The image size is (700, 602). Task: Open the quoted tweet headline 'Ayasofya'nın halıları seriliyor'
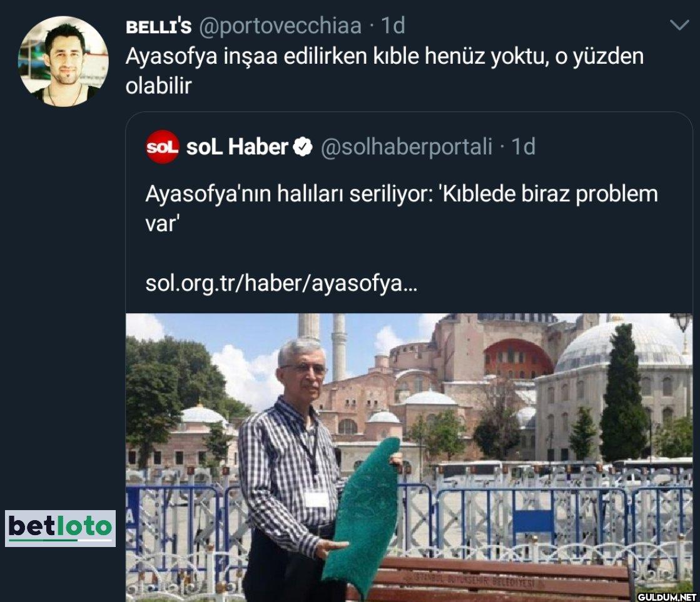(x=289, y=194)
